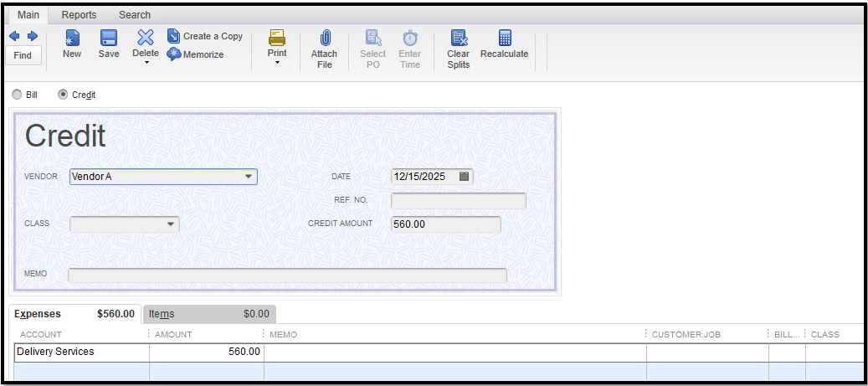Expand the Delete button dropdown arrow
Image resolution: width=868 pixels, height=386 pixels.
click(x=146, y=63)
